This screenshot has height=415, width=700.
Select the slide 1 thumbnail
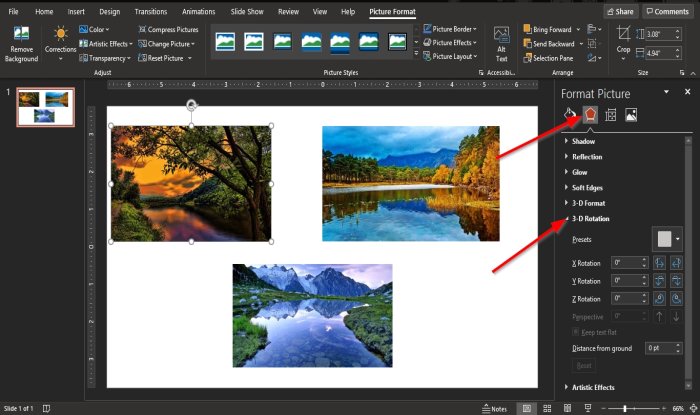[46, 105]
